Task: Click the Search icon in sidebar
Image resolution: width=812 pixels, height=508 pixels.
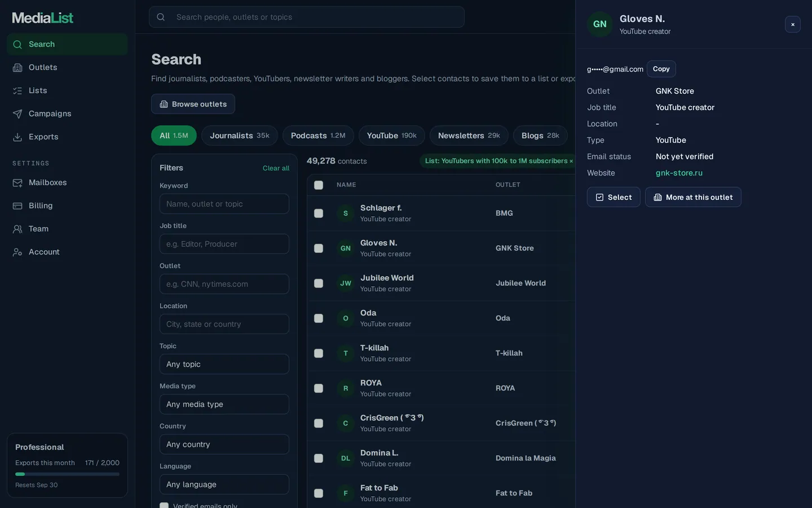Action: [17, 45]
